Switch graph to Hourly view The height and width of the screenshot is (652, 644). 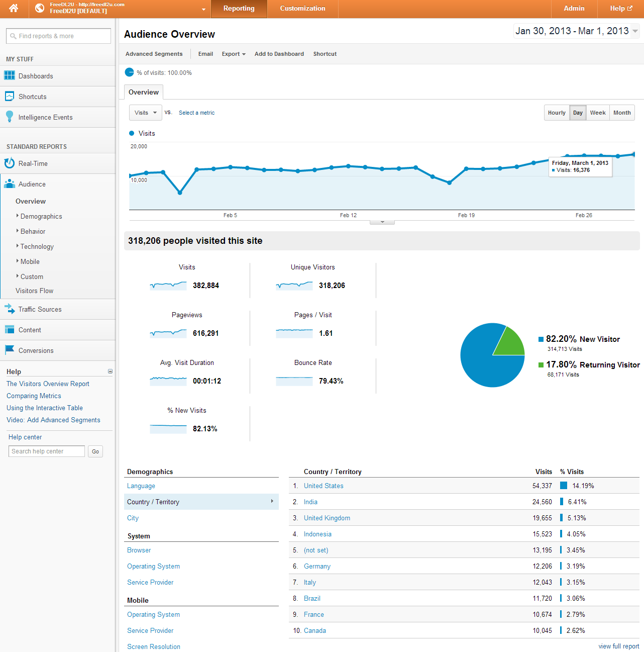coord(557,113)
